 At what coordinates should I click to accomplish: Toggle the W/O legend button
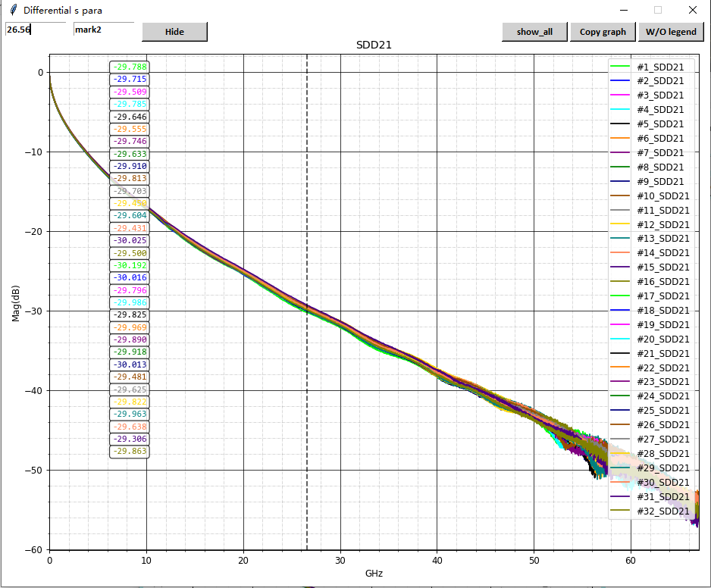coord(671,32)
